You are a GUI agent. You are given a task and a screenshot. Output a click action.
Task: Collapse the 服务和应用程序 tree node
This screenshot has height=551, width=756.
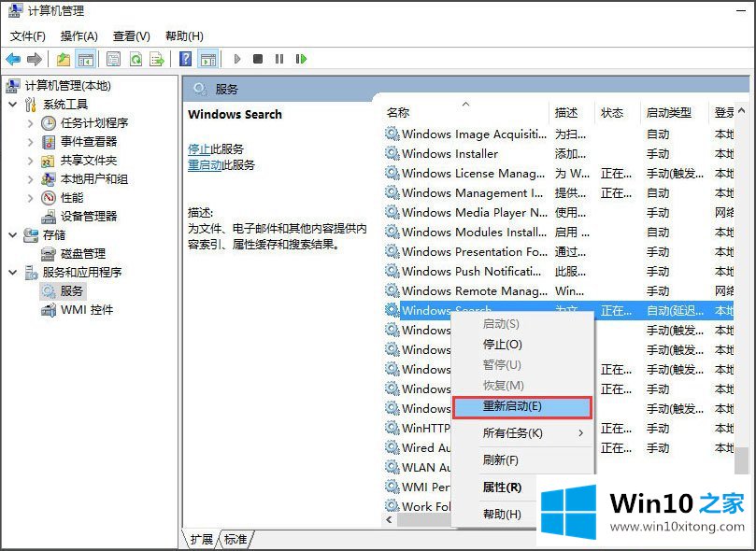click(13, 273)
